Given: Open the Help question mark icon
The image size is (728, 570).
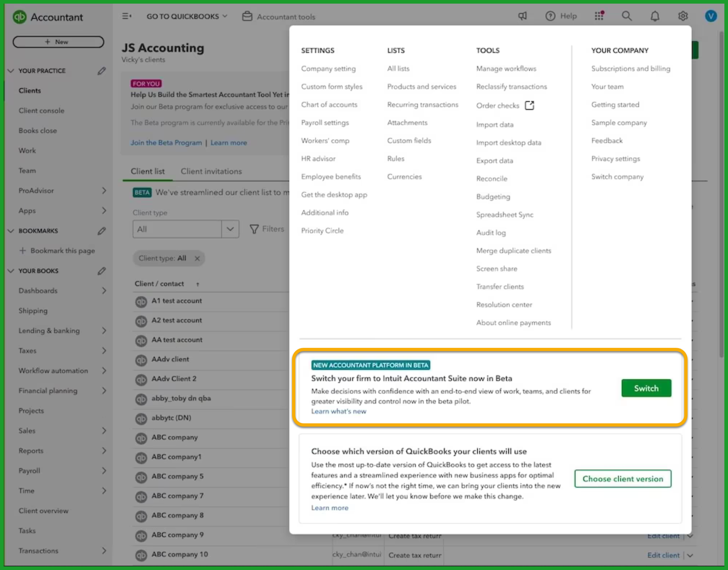Looking at the screenshot, I should tap(550, 16).
